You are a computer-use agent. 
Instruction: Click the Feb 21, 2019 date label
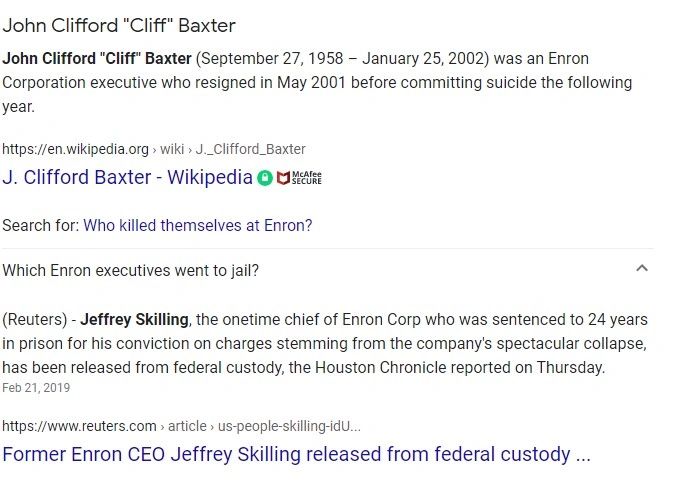pos(36,388)
